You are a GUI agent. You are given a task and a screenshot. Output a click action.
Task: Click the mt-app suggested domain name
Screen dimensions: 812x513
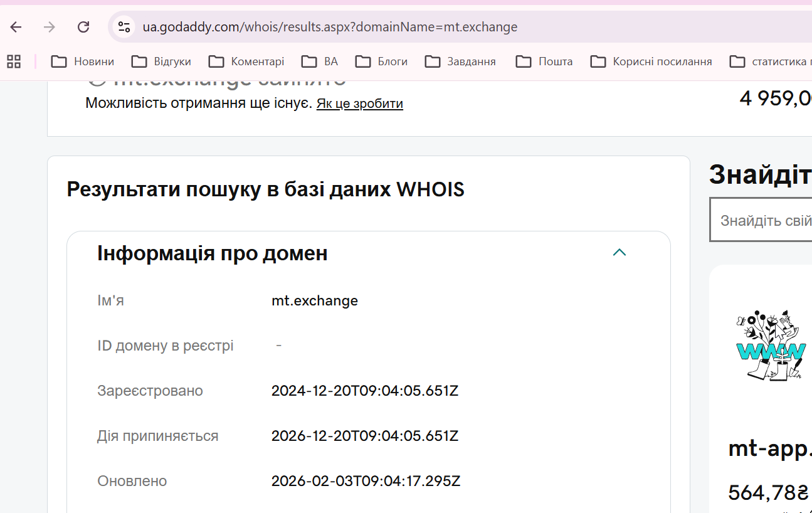click(770, 448)
